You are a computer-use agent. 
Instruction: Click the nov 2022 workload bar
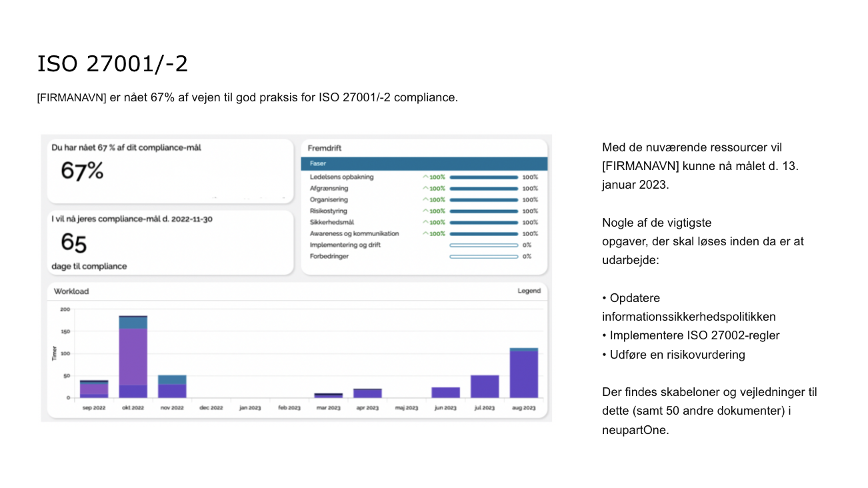point(172,387)
